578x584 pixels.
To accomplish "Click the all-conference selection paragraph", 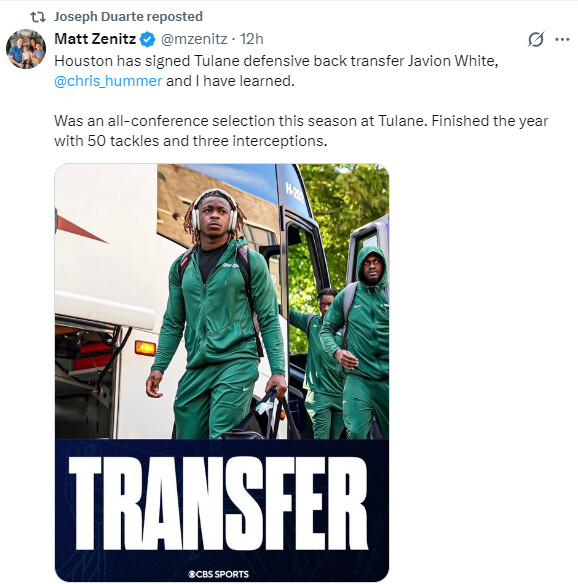I will click(301, 131).
